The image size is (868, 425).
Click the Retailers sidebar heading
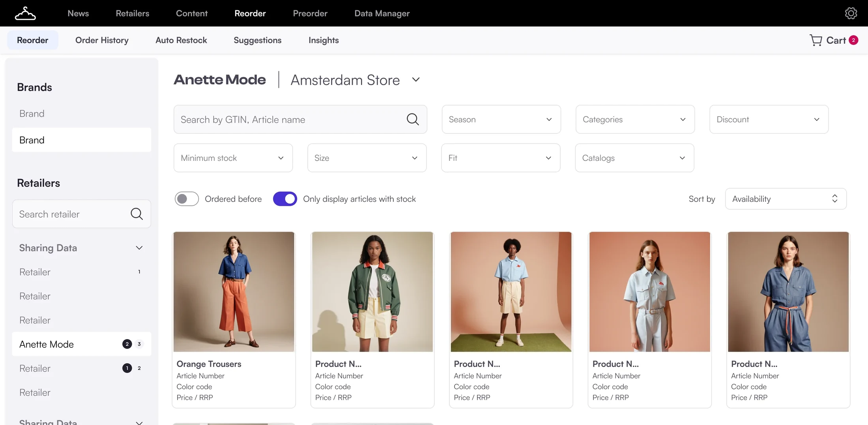point(38,183)
